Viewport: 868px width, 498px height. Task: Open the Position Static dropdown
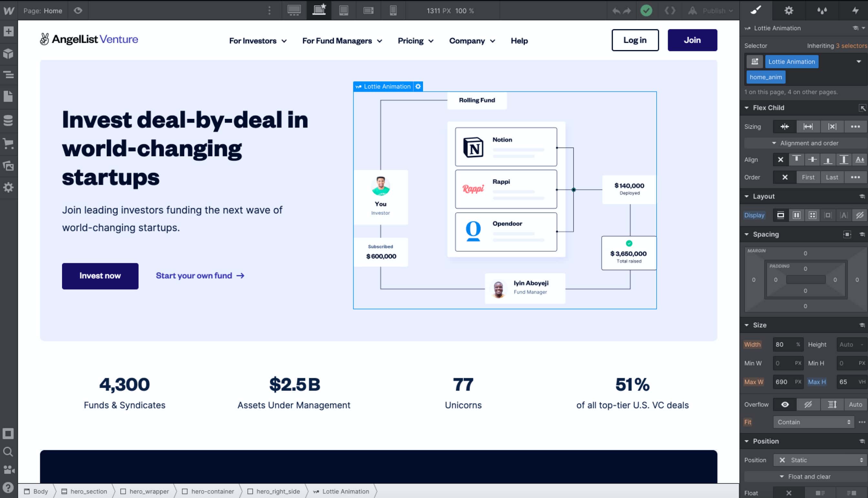coord(820,460)
